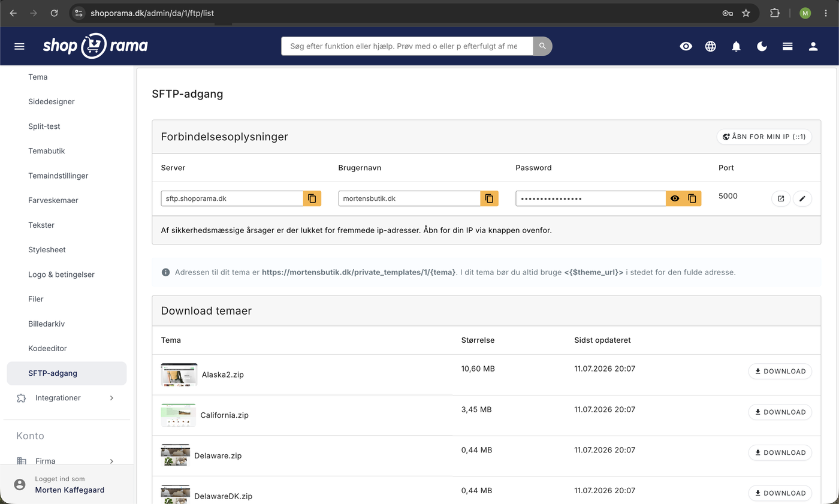Image resolution: width=839 pixels, height=504 pixels.
Task: Click the Morten Kaffegaard account avatar
Action: point(20,484)
